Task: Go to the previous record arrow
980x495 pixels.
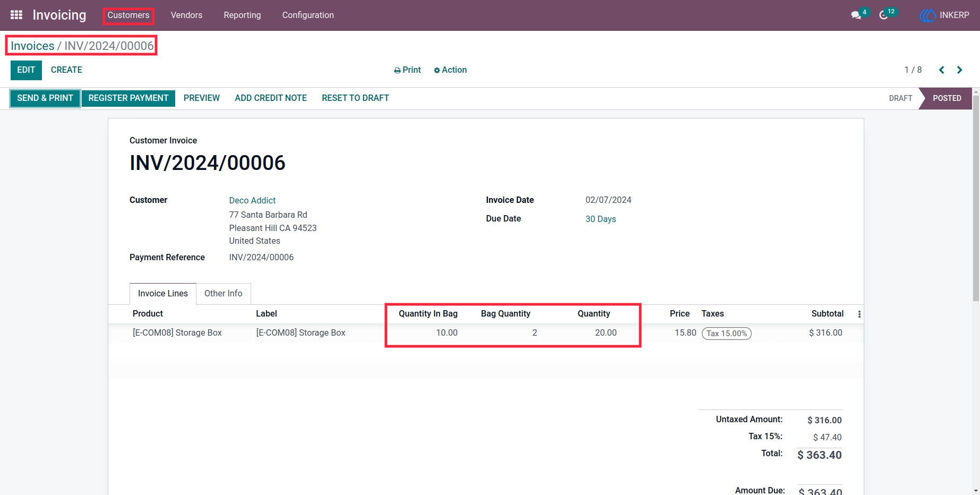Action: pos(941,70)
